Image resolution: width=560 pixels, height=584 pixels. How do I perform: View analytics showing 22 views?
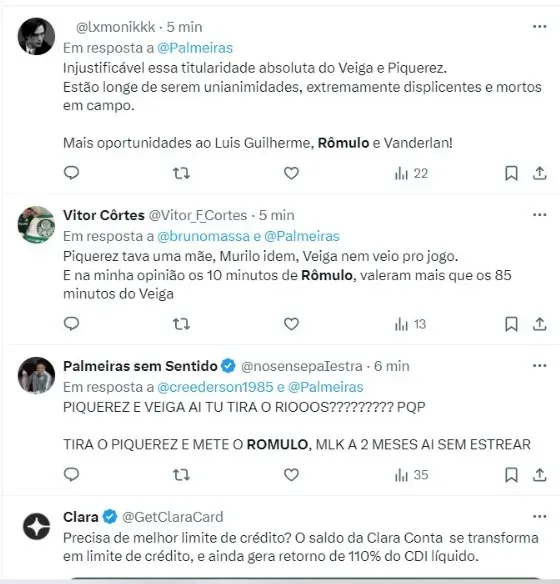click(411, 174)
